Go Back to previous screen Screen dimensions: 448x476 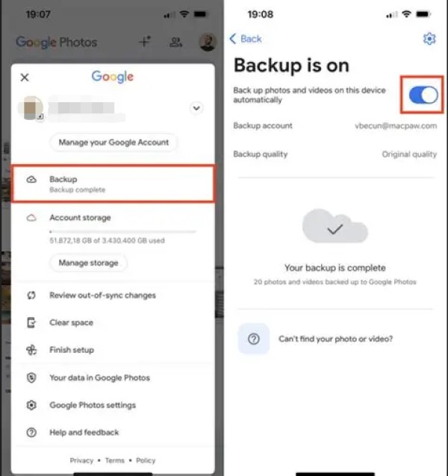[x=246, y=39]
